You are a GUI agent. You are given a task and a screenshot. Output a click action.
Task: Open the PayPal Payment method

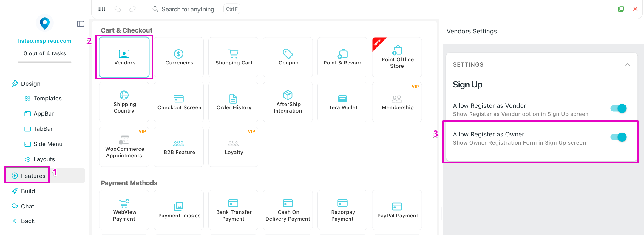(397, 210)
